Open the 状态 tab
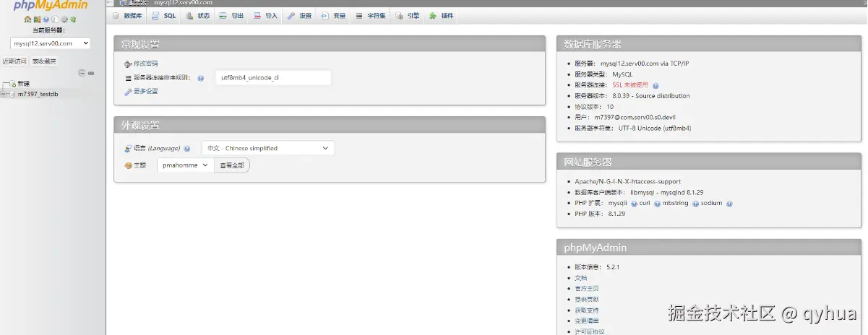Image resolution: width=868 pixels, height=335 pixels. pyautogui.click(x=197, y=15)
